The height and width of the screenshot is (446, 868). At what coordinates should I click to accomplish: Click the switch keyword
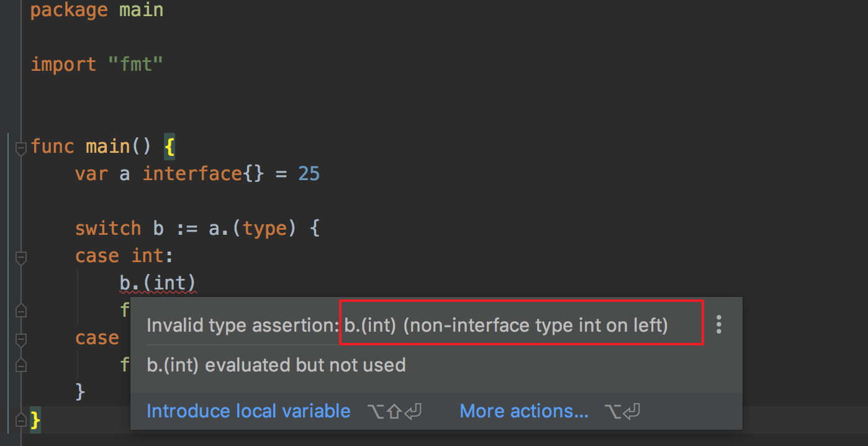click(108, 229)
